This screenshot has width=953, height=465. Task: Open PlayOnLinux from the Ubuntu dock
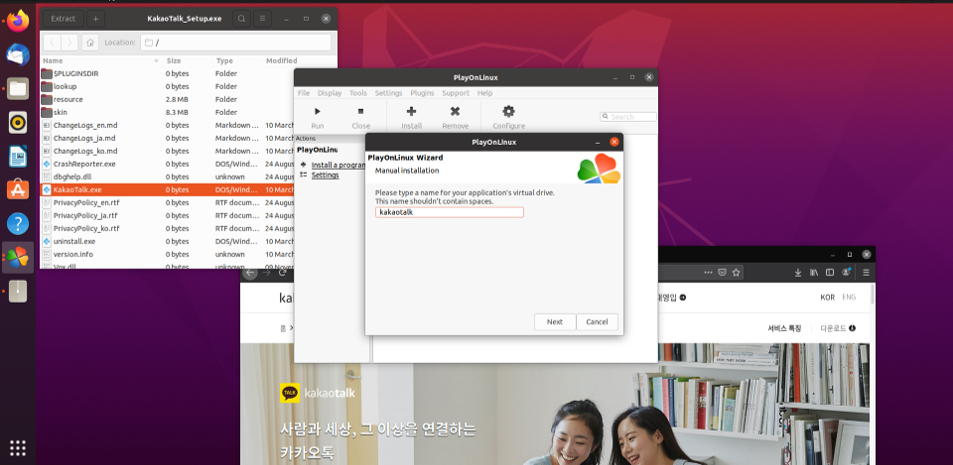pyautogui.click(x=17, y=257)
